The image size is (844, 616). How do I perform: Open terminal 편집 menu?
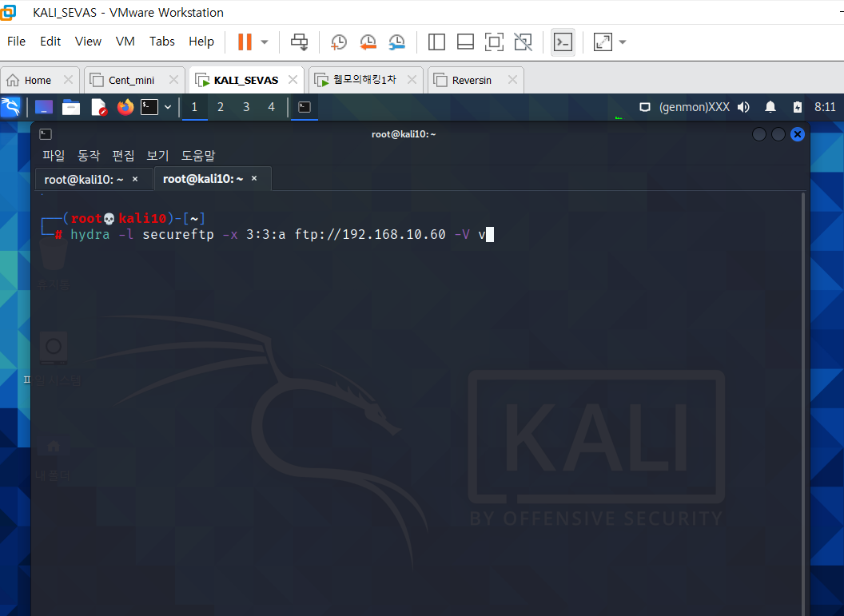[123, 156]
